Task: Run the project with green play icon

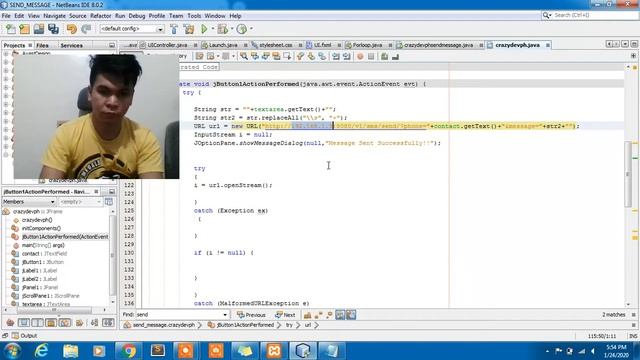Action: coord(204,29)
